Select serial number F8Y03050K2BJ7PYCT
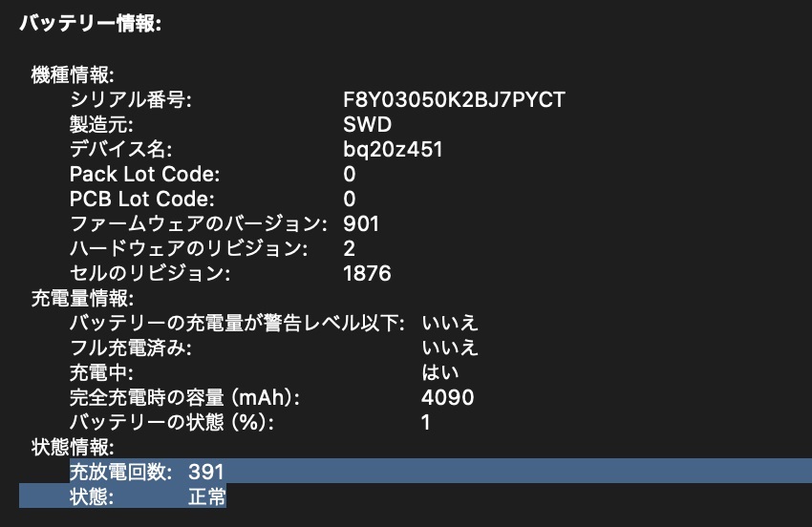This screenshot has width=812, height=527. [x=454, y=99]
